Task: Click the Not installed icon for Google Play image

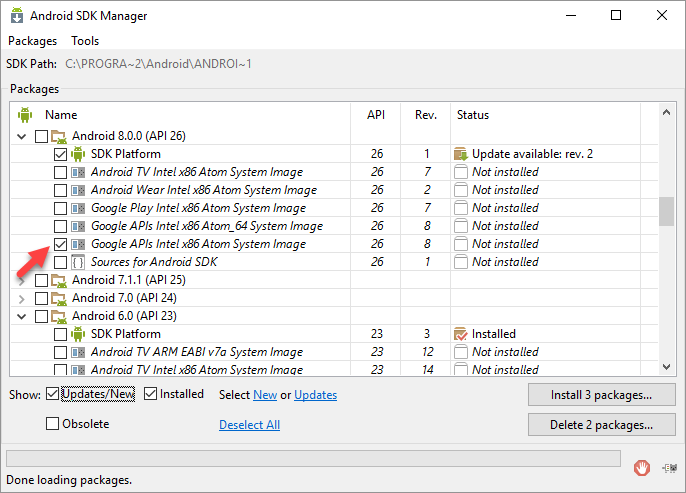Action: [x=461, y=208]
